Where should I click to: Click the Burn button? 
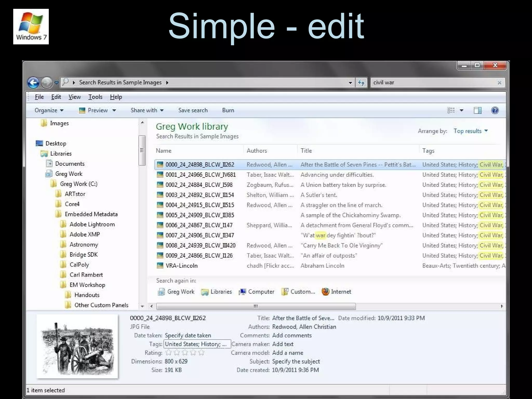coord(228,110)
